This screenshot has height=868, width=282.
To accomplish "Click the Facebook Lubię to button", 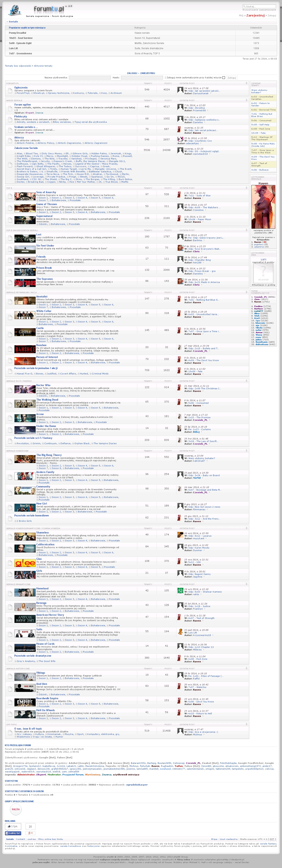I will (x=13, y=833).
